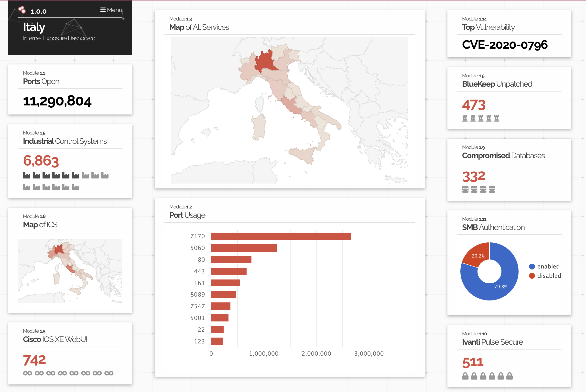Screen dimensions: 586x392
Task: Click first factory icon under Industrial Control Systems
Action: [27, 175]
